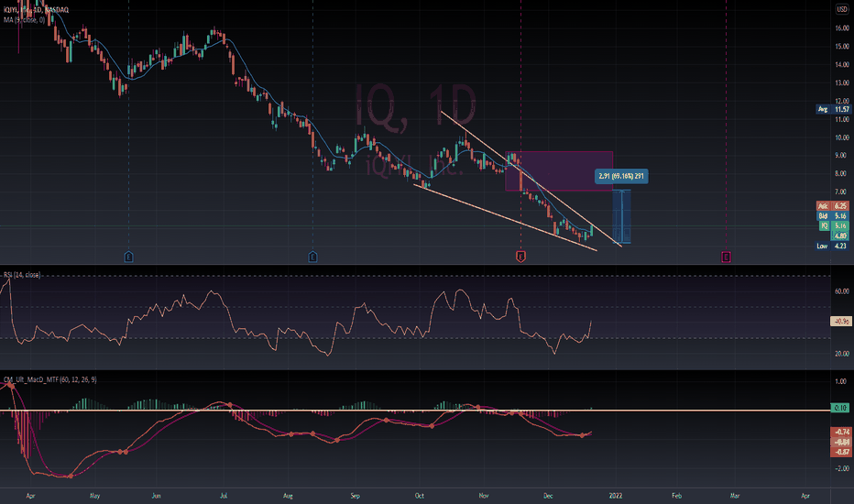Select the blue price range measurement box
This screenshot has width=854, height=504.
(622, 217)
